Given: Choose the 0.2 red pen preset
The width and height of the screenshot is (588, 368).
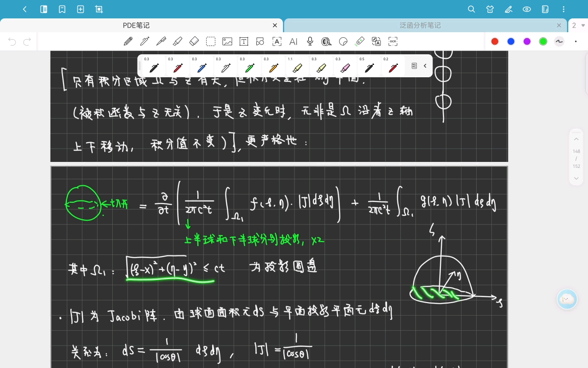Looking at the screenshot, I should [393, 66].
